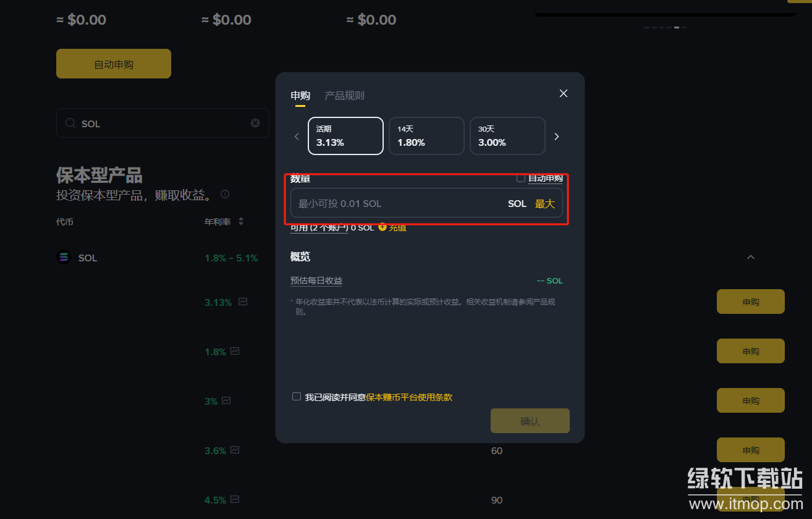
Task: Clear the SOL search box text
Action: [x=255, y=123]
